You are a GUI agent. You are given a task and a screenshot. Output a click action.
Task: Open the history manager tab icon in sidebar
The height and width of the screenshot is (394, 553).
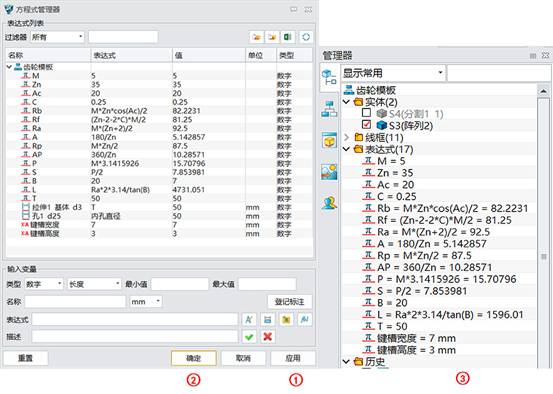click(329, 77)
